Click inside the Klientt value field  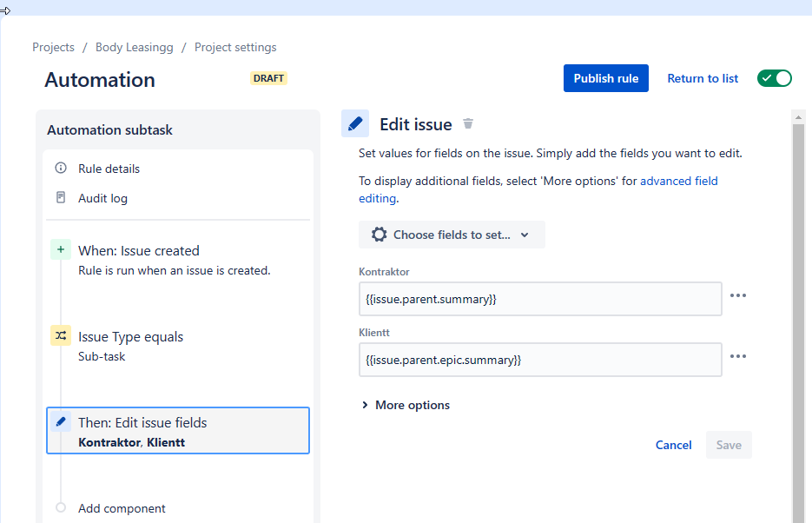pos(540,360)
